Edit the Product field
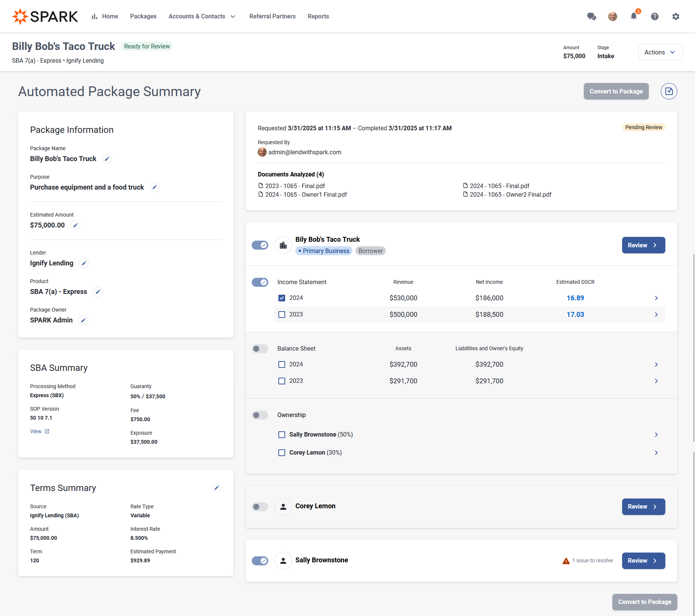This screenshot has width=695, height=616. (x=98, y=292)
